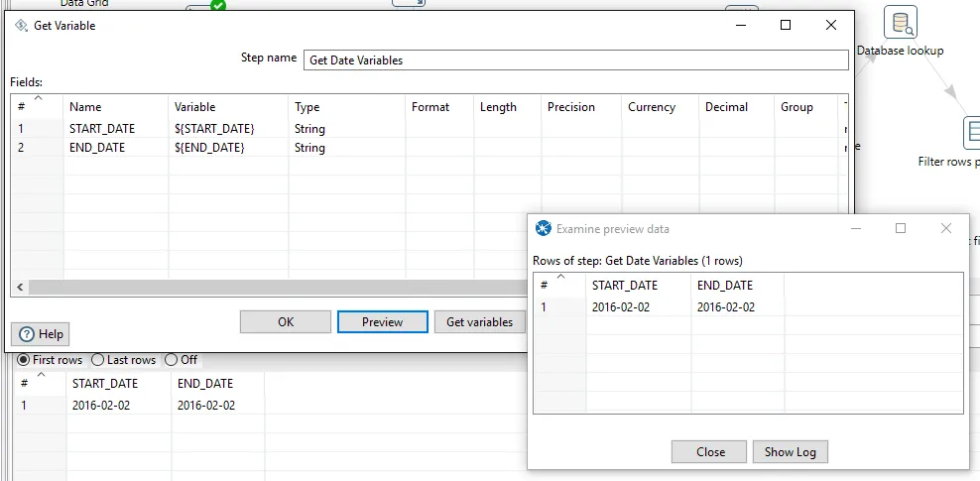Image resolution: width=980 pixels, height=481 pixels.
Task: Select the Last rows radio button
Action: click(97, 360)
